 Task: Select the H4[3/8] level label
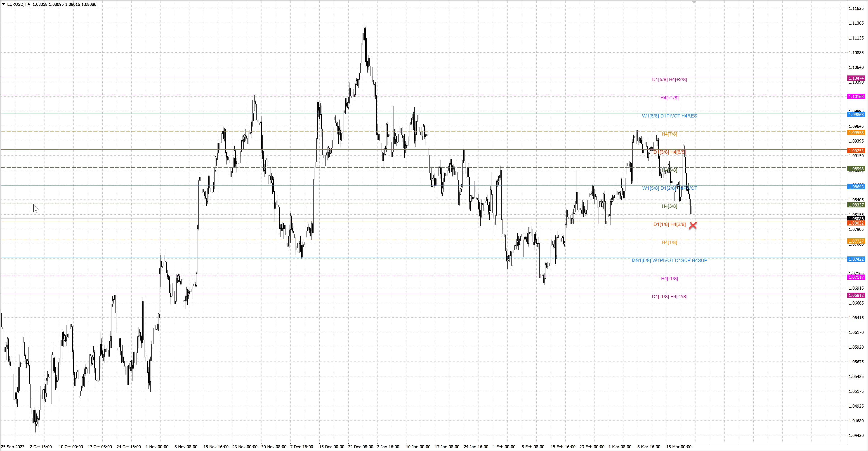[669, 206]
